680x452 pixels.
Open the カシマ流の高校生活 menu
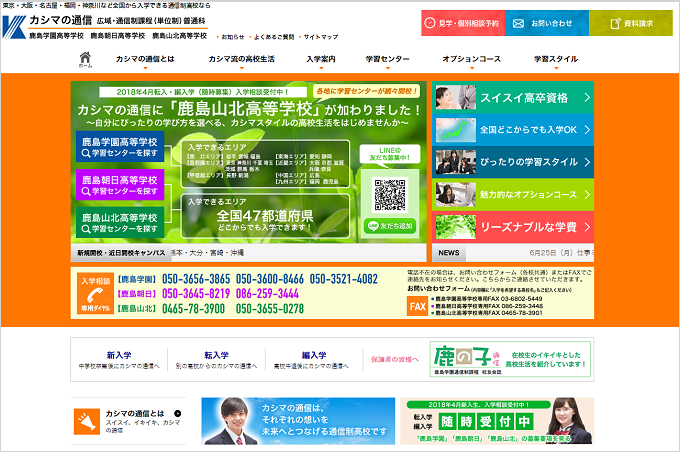pyautogui.click(x=242, y=59)
